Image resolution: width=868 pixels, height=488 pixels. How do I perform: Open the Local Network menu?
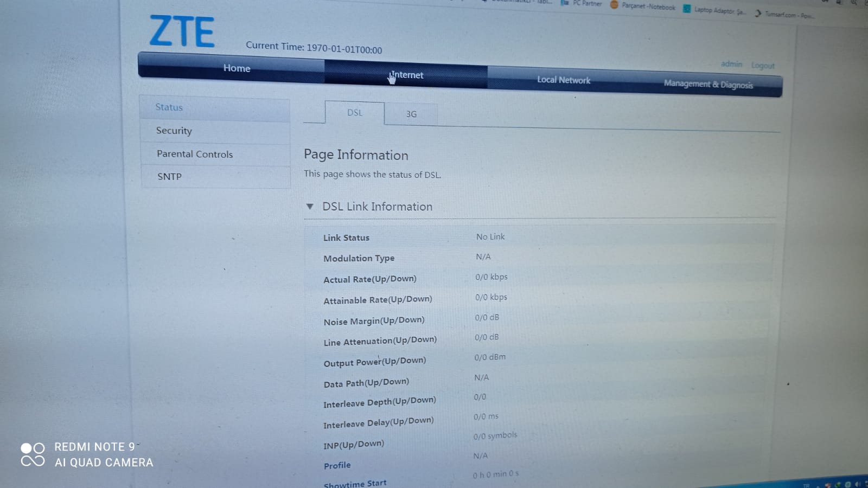(564, 80)
